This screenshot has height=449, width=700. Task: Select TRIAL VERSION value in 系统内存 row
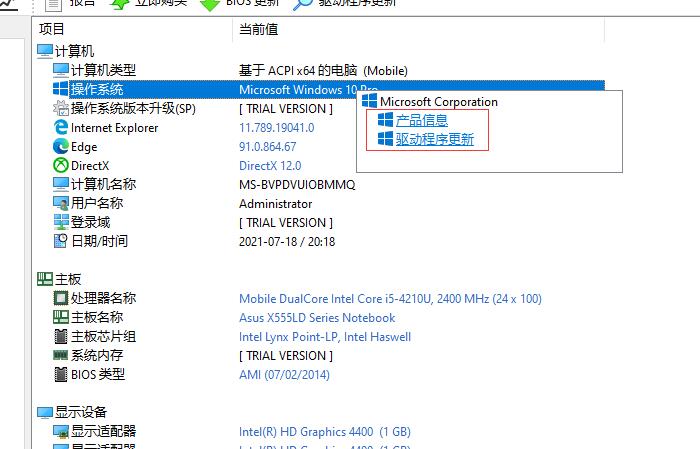pos(286,356)
